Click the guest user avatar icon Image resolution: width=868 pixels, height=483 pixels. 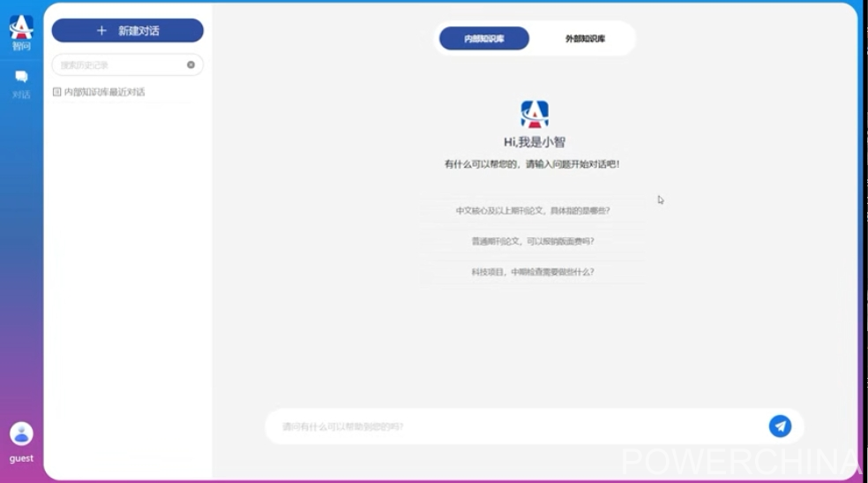pyautogui.click(x=21, y=434)
